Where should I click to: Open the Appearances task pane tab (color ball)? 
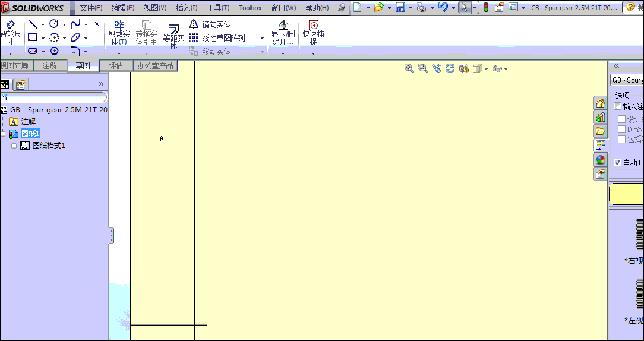pyautogui.click(x=601, y=159)
